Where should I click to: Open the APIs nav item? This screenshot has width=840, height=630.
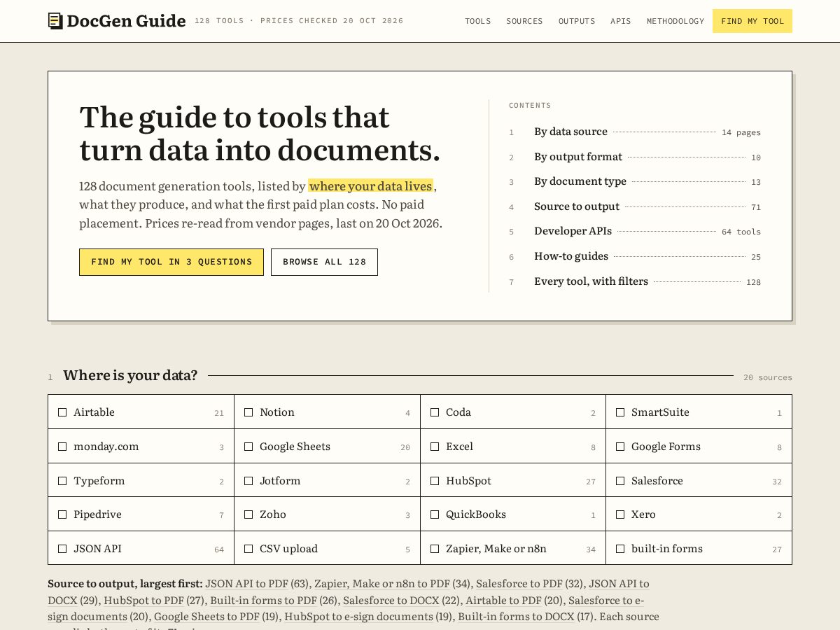tap(621, 21)
